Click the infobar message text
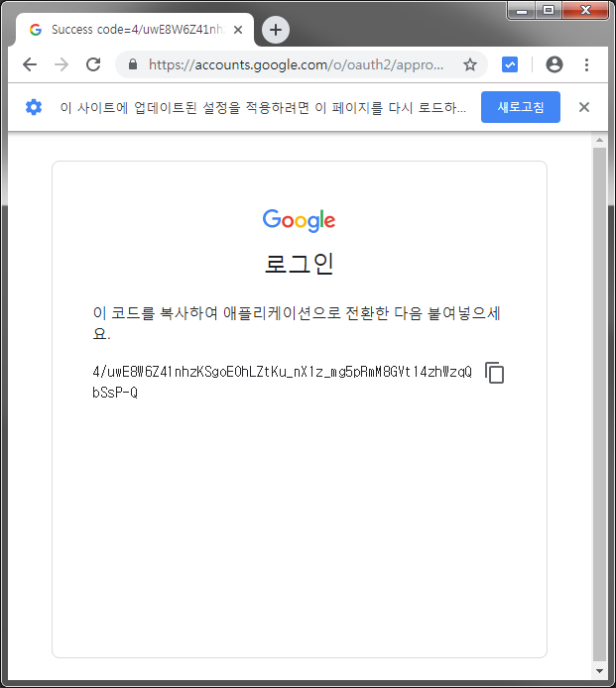Screen dimensions: 616x688 coord(263,107)
